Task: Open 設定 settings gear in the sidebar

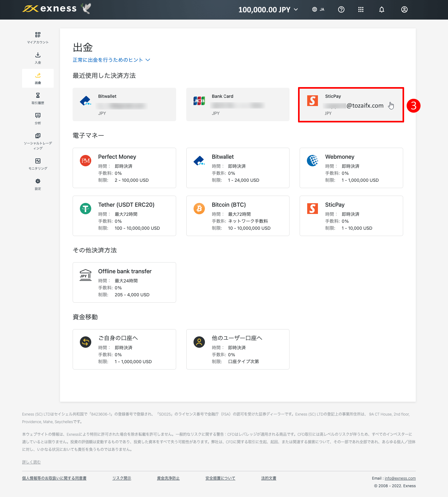Action: click(38, 184)
